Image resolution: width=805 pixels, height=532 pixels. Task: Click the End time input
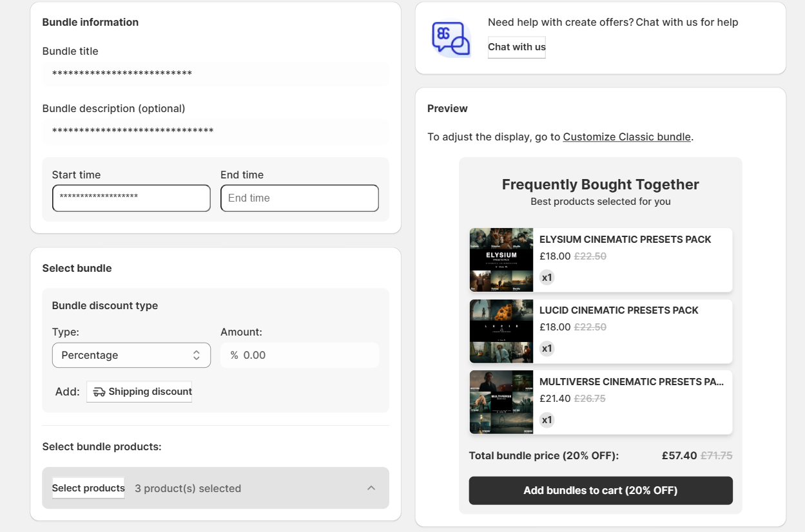pos(299,198)
